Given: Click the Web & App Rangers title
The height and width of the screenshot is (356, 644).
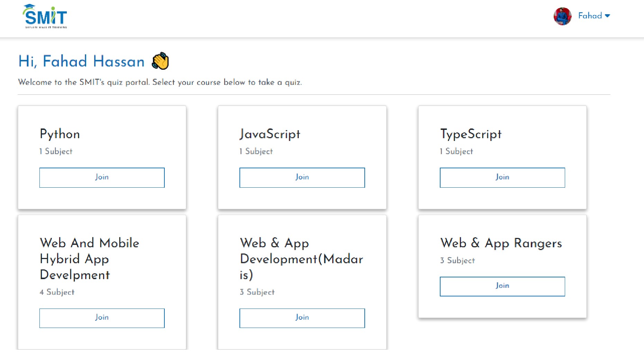Looking at the screenshot, I should tap(501, 243).
